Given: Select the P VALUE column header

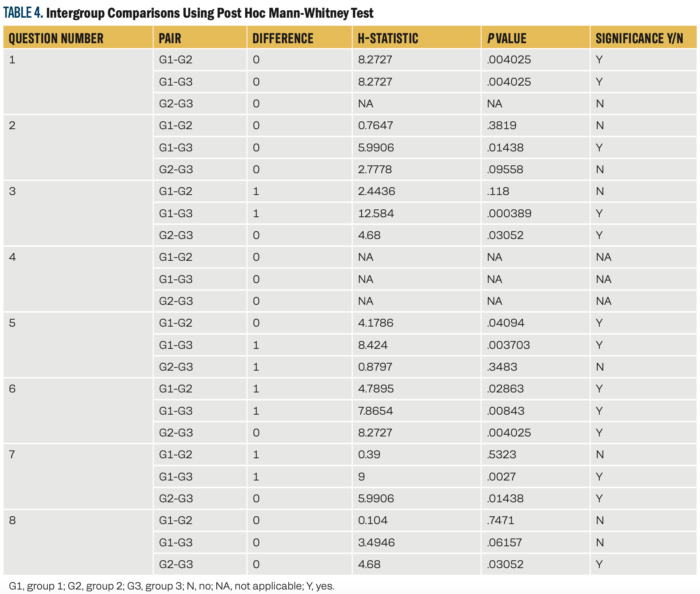Looking at the screenshot, I should pos(506,39).
